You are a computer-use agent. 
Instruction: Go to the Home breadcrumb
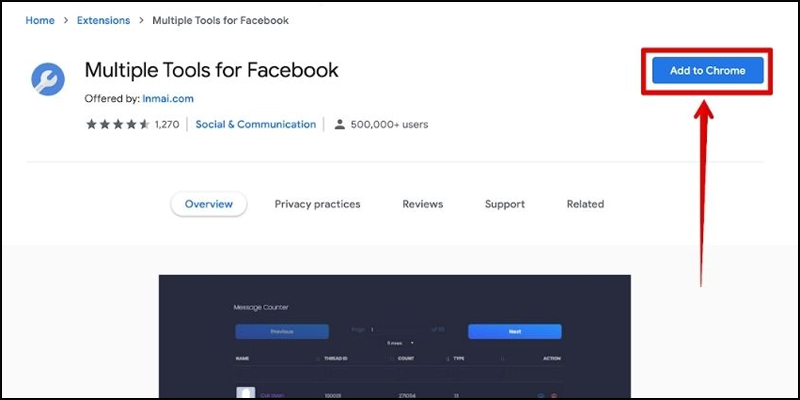40,20
